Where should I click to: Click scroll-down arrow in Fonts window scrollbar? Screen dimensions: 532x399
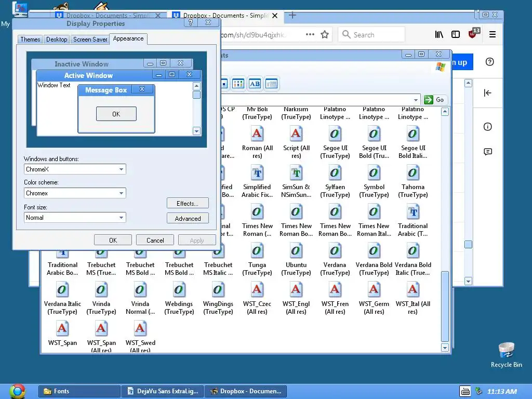pyautogui.click(x=445, y=348)
